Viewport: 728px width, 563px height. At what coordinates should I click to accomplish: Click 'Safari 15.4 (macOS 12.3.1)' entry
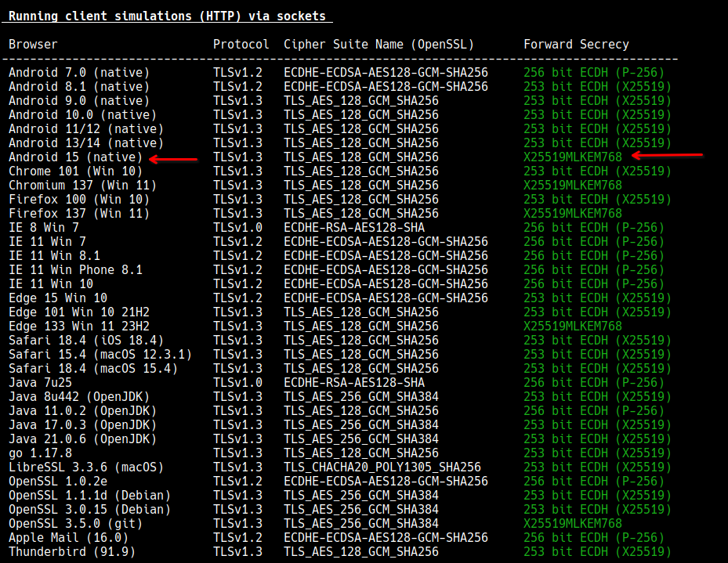[x=100, y=354]
